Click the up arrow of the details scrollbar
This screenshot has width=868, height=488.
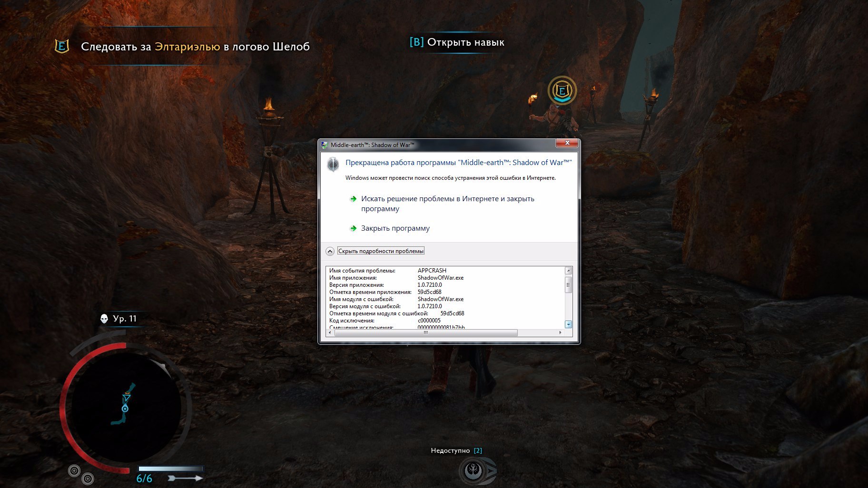[568, 271]
